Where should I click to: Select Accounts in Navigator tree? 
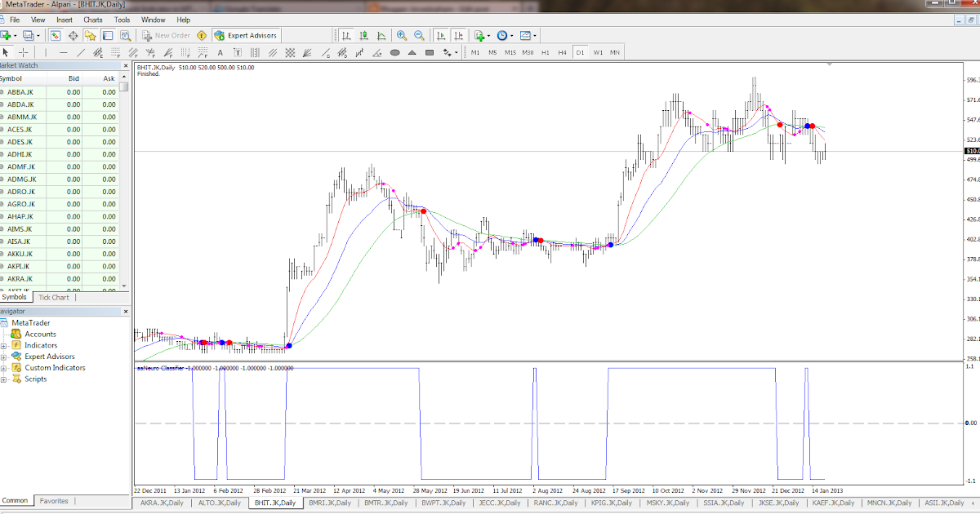click(x=40, y=334)
